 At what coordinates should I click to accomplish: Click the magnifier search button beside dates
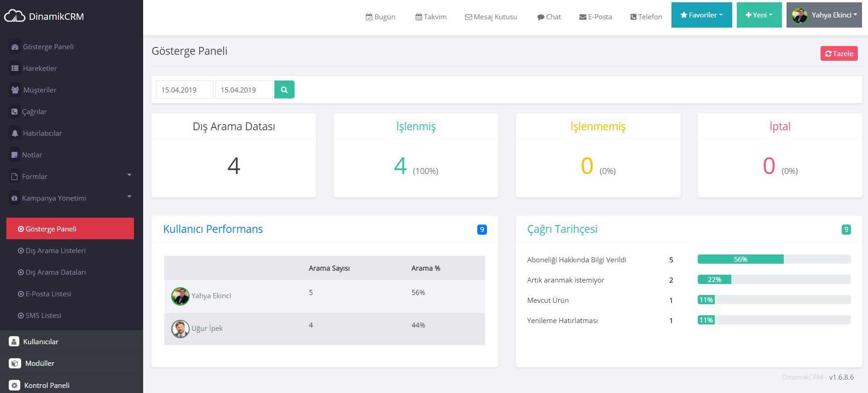click(x=284, y=90)
